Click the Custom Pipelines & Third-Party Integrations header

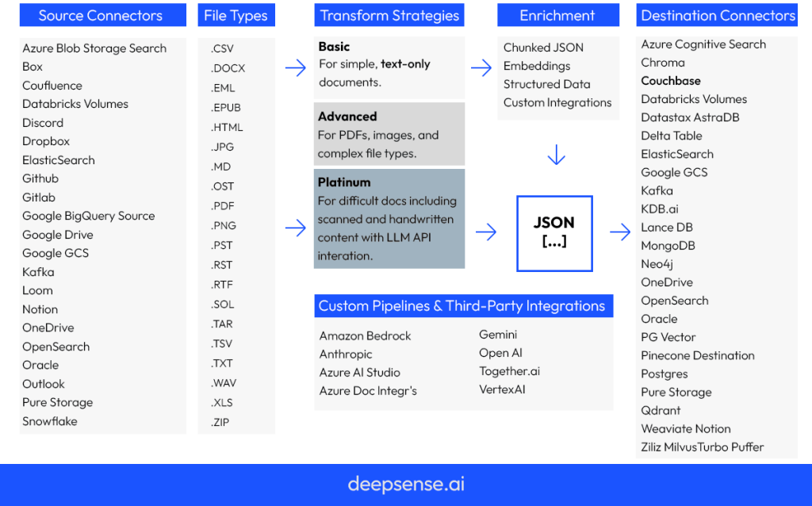coord(463,306)
